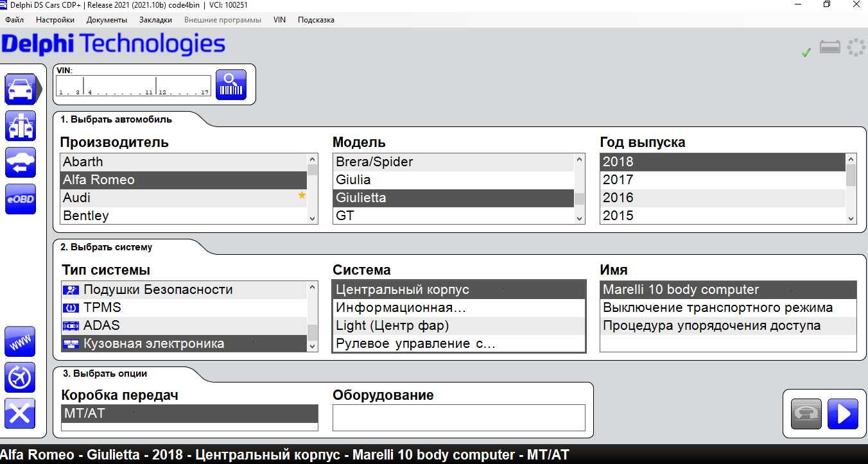Open the WWW web link icon
Image resolution: width=868 pixels, height=464 pixels.
point(20,341)
